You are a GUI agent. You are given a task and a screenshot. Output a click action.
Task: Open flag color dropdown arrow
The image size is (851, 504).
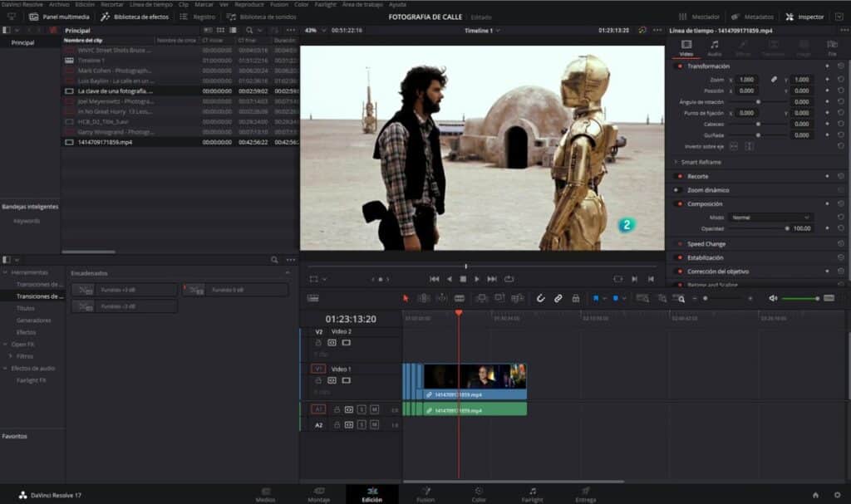pyautogui.click(x=604, y=298)
